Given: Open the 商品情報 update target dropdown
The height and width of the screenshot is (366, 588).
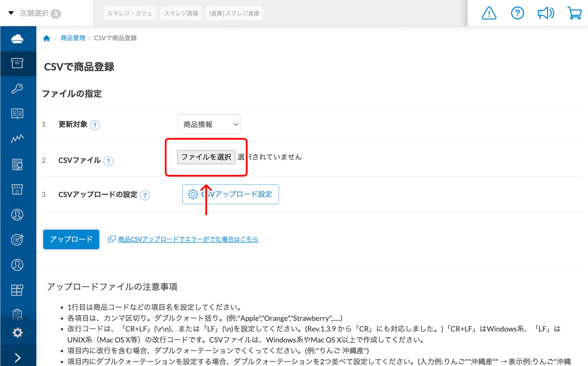Looking at the screenshot, I should tap(209, 124).
